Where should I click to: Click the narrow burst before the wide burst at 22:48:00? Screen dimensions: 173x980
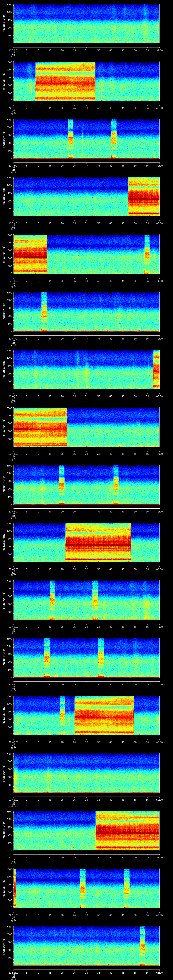click(x=62, y=715)
